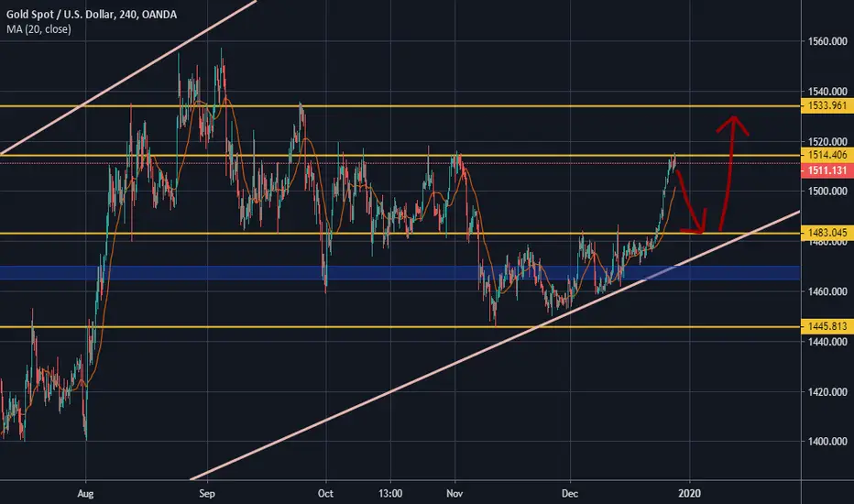The width and height of the screenshot is (854, 504).
Task: Click the 1514.406 price level label
Action: (827, 155)
